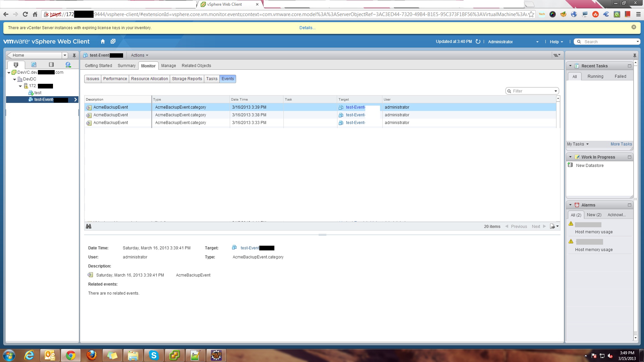Click inside the events Filter field
This screenshot has height=362, width=644.
click(x=530, y=91)
